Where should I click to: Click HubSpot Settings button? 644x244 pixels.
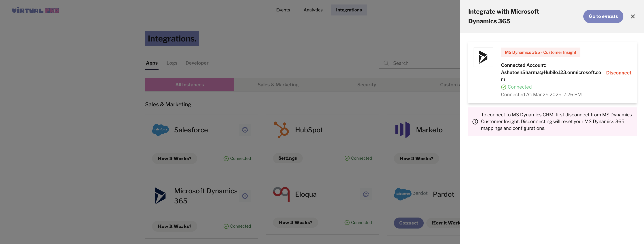(288, 158)
